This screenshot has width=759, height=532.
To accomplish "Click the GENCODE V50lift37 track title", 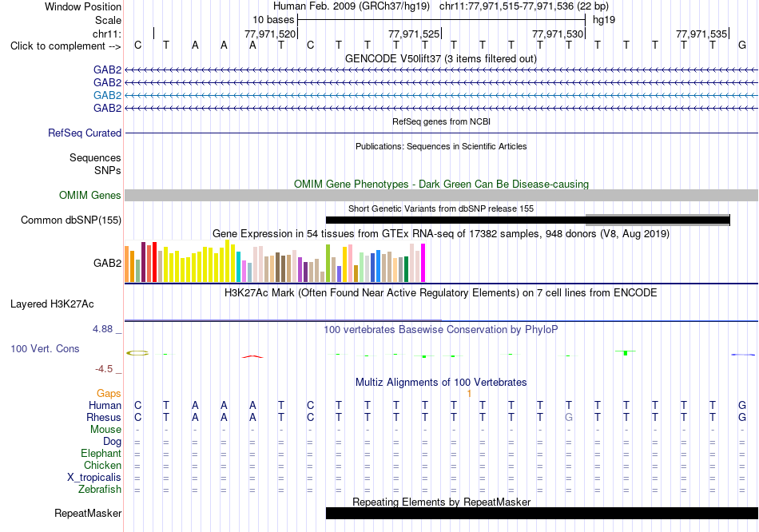I will click(x=441, y=58).
